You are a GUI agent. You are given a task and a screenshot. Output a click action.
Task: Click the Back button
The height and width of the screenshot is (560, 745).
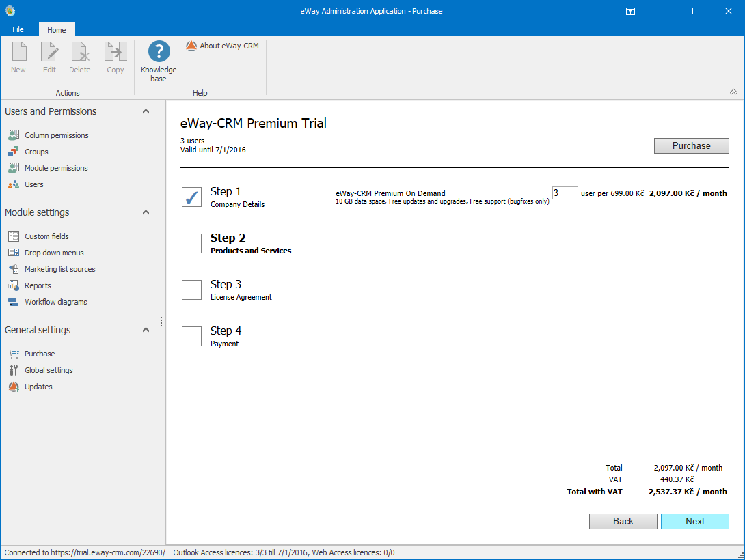click(x=623, y=521)
